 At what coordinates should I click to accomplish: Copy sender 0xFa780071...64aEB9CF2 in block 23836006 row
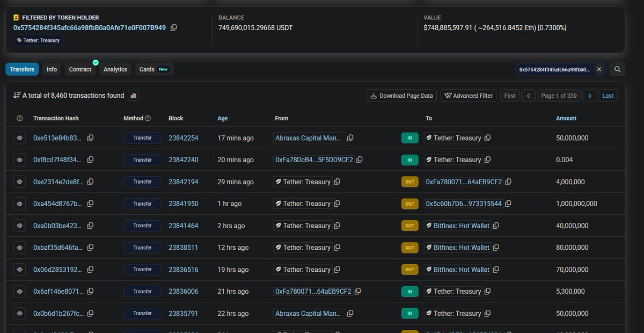tap(357, 292)
